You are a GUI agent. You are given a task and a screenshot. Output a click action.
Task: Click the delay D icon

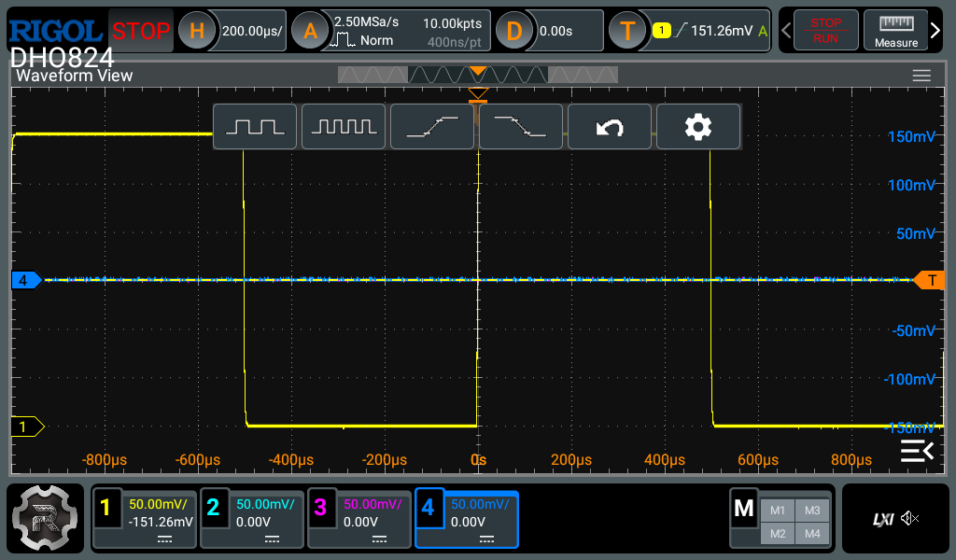pos(514,31)
